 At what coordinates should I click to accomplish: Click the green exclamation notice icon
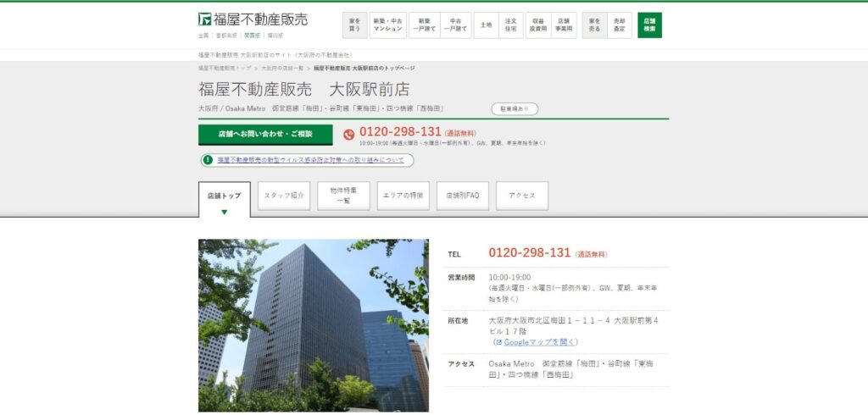click(x=208, y=160)
